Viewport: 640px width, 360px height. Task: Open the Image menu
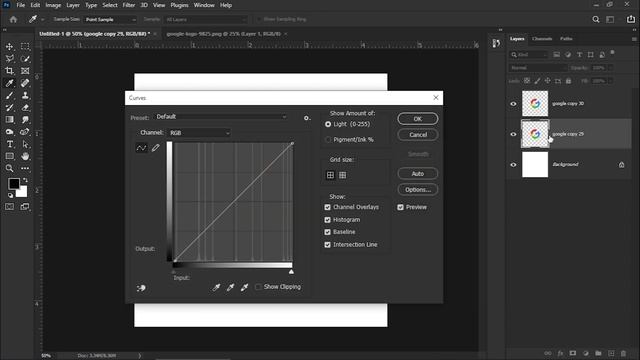(x=53, y=5)
